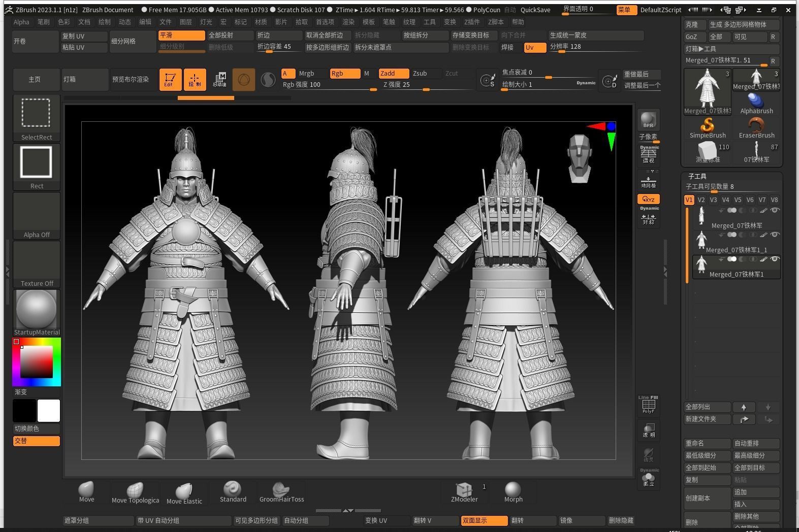Select the SelectRect selection brush
The width and height of the screenshot is (799, 532).
37,119
